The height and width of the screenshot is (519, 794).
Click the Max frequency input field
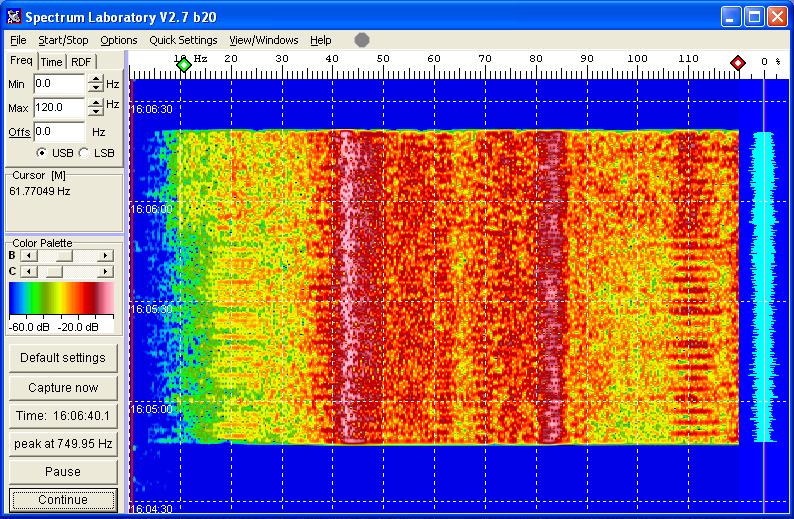(x=59, y=107)
